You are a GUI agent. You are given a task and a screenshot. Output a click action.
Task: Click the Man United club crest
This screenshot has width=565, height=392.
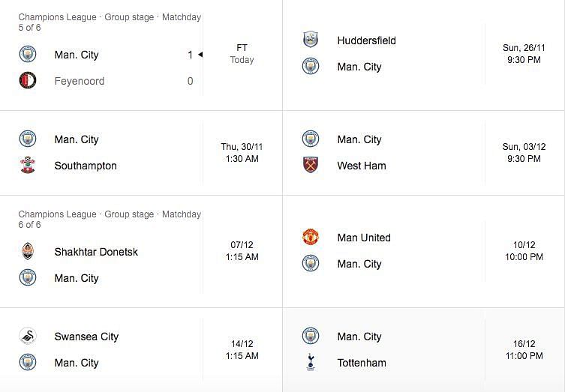[310, 237]
